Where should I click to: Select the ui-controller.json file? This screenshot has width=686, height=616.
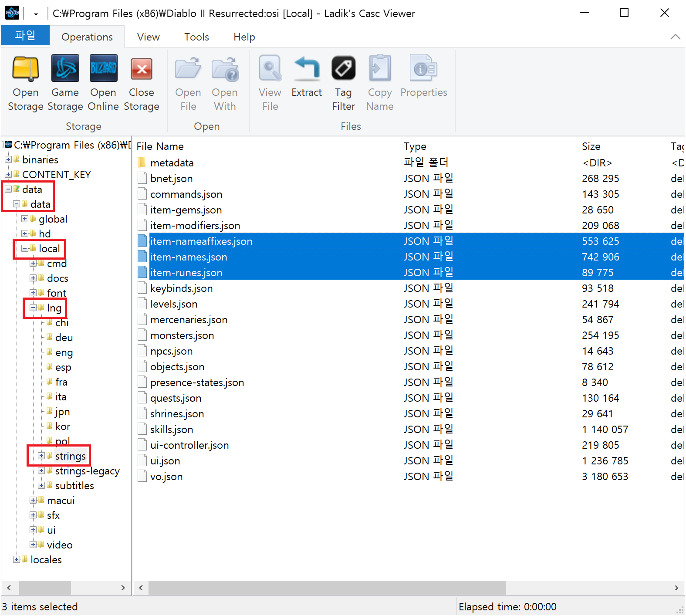click(x=189, y=445)
